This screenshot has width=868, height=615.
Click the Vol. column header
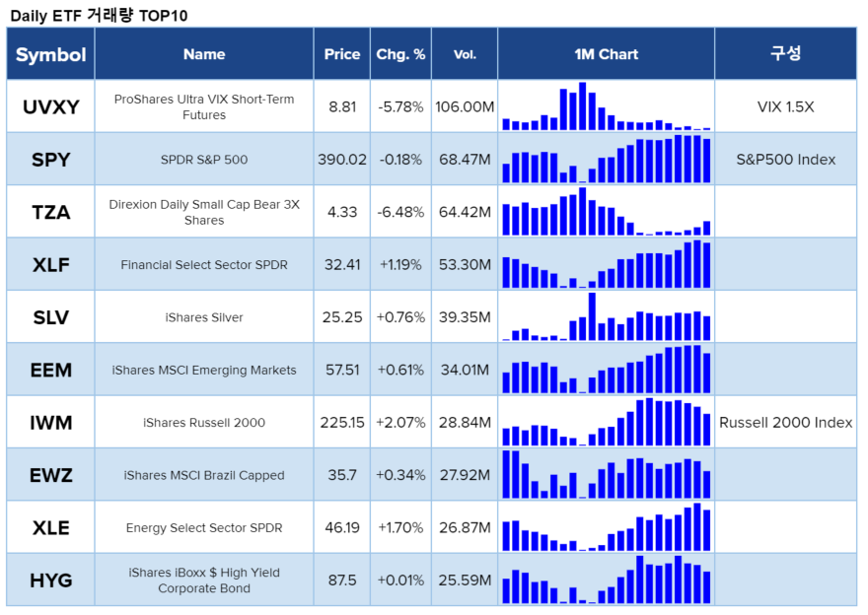[465, 54]
